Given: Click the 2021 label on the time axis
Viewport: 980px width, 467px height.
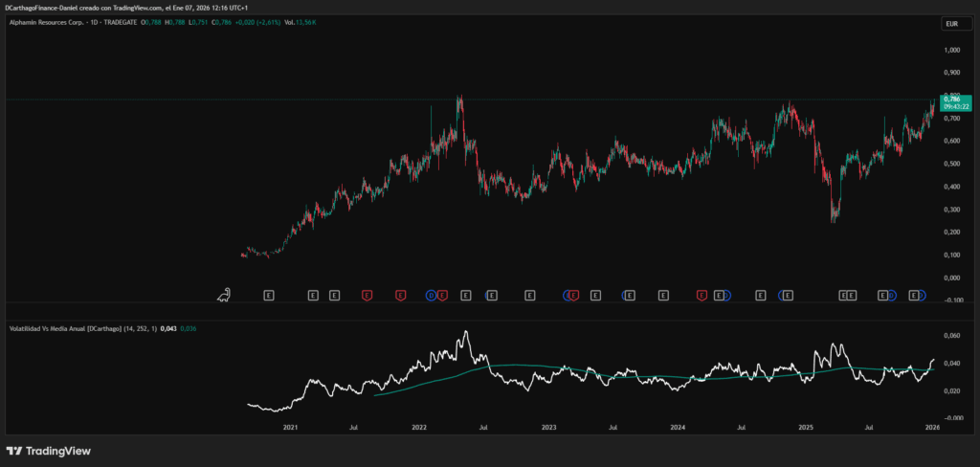Looking at the screenshot, I should (291, 427).
